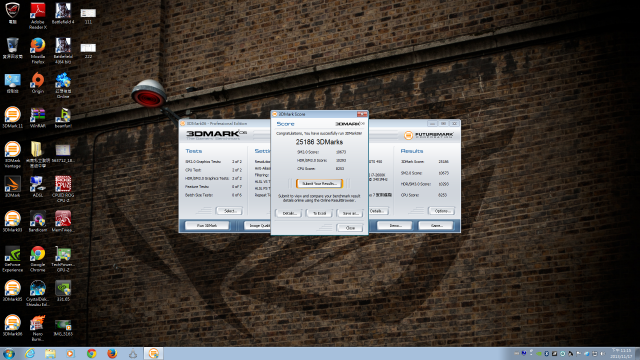
Task: Launch Google Chrome from the taskbar
Action: point(91,353)
